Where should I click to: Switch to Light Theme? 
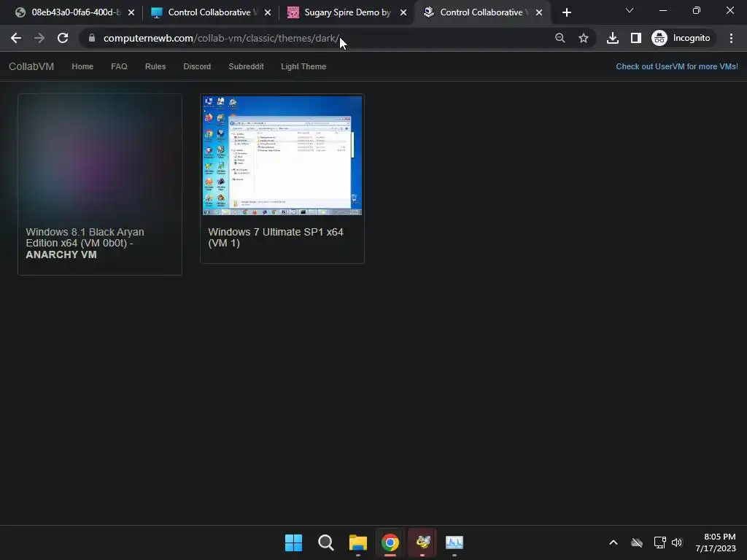pos(303,66)
